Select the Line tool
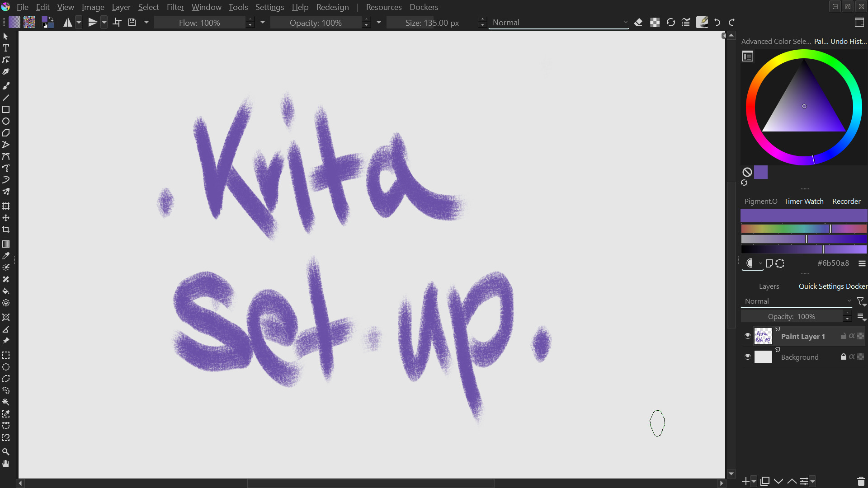 tap(6, 98)
